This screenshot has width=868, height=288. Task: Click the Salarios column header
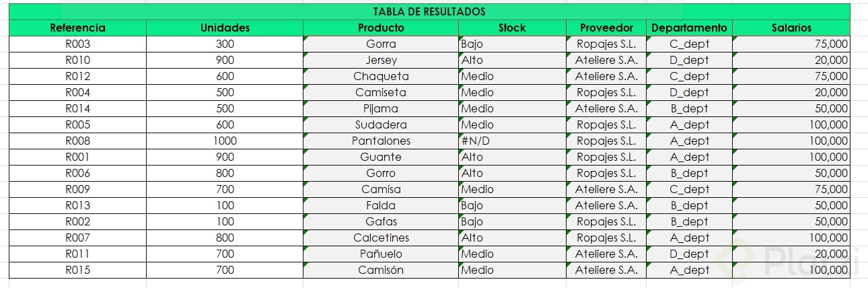tap(791, 28)
